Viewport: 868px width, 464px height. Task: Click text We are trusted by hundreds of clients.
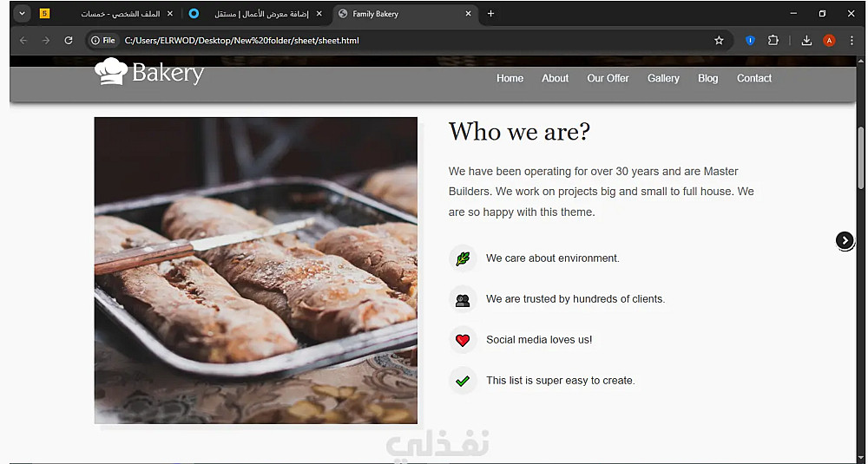tap(575, 299)
